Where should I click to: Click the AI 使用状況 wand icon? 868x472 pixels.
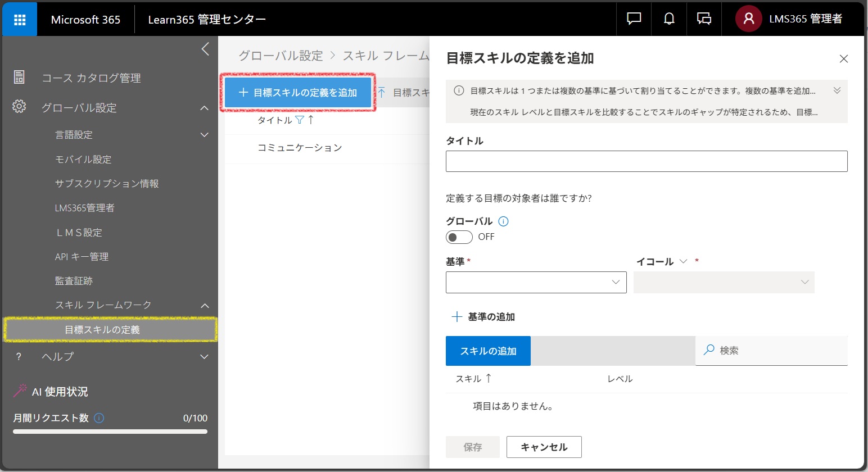(x=20, y=391)
